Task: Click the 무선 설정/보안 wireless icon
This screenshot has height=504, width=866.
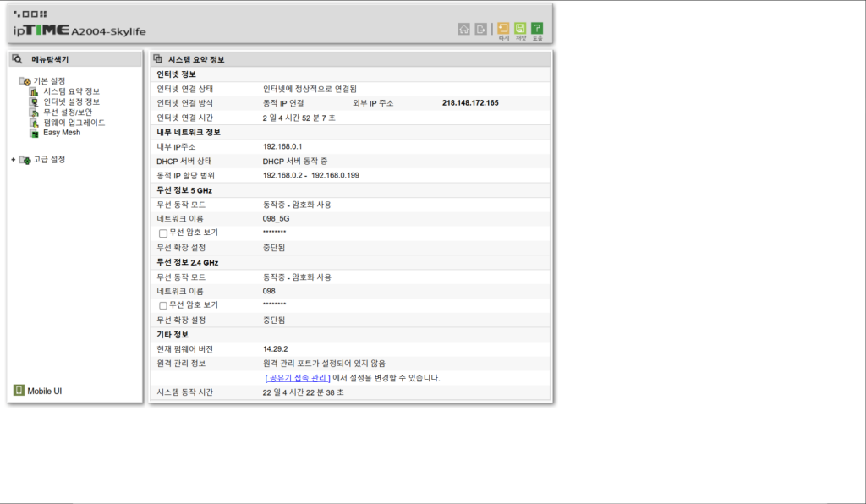Action: [x=35, y=112]
